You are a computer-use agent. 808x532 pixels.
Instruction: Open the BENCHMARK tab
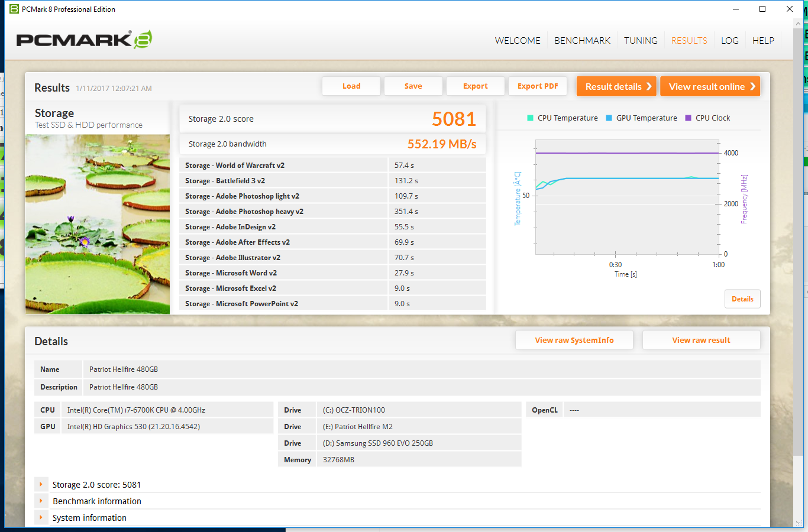click(582, 41)
